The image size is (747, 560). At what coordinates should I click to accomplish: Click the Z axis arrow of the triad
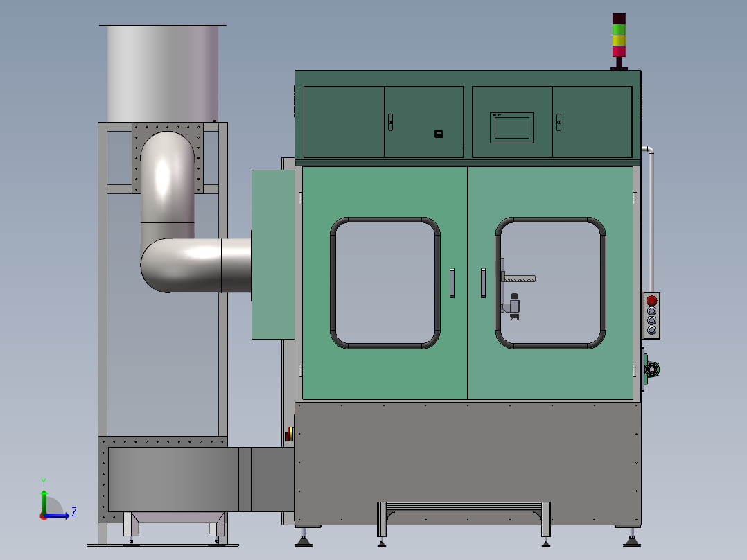pos(57,516)
